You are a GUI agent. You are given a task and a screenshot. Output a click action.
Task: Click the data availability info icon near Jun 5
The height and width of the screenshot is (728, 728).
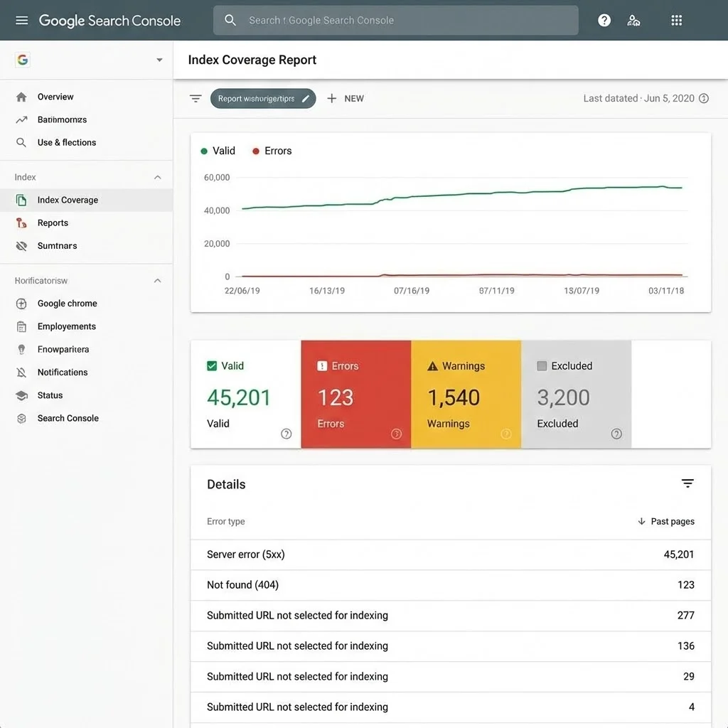pyautogui.click(x=703, y=98)
